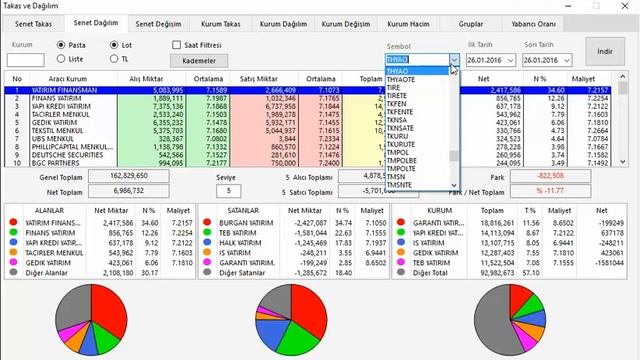Sort by the N % column header
Image resolution: width=640 pixels, height=360 pixels.
[540, 79]
